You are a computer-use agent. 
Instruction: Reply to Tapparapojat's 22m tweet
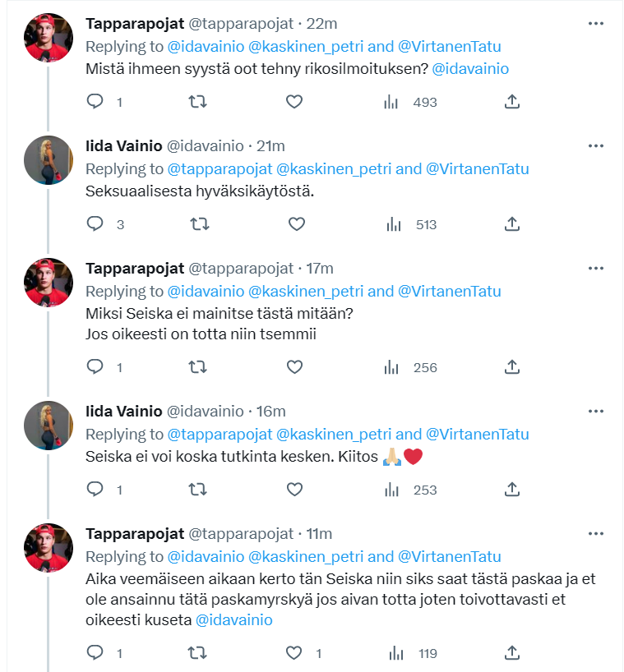pyautogui.click(x=95, y=102)
